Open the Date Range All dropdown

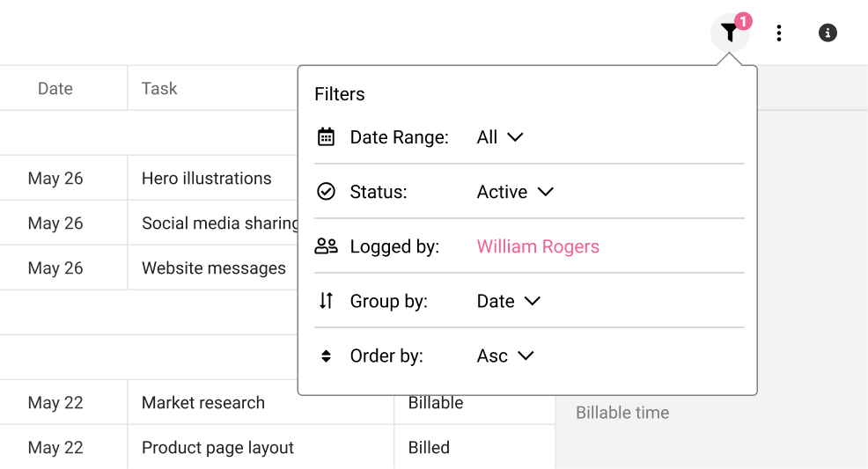coord(500,137)
